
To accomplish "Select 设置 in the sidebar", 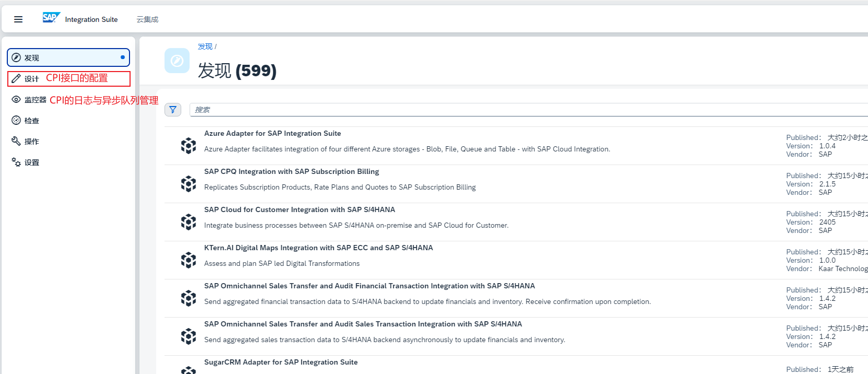I will 68,162.
